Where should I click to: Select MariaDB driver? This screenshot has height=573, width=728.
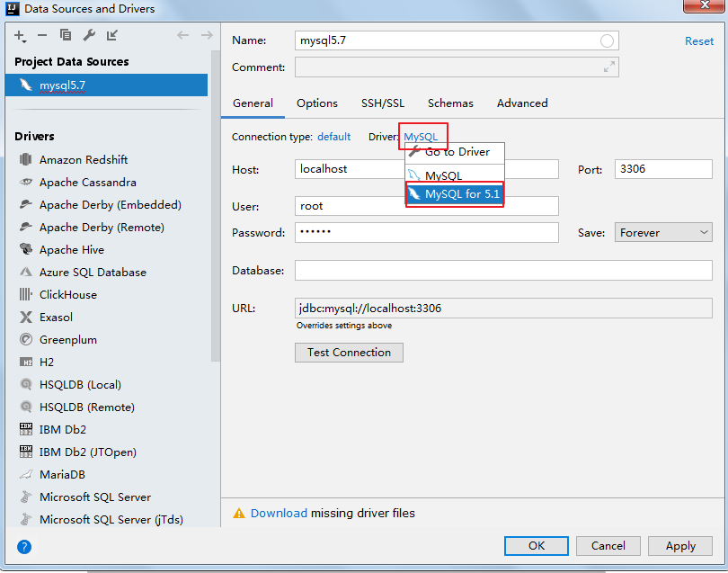(62, 474)
